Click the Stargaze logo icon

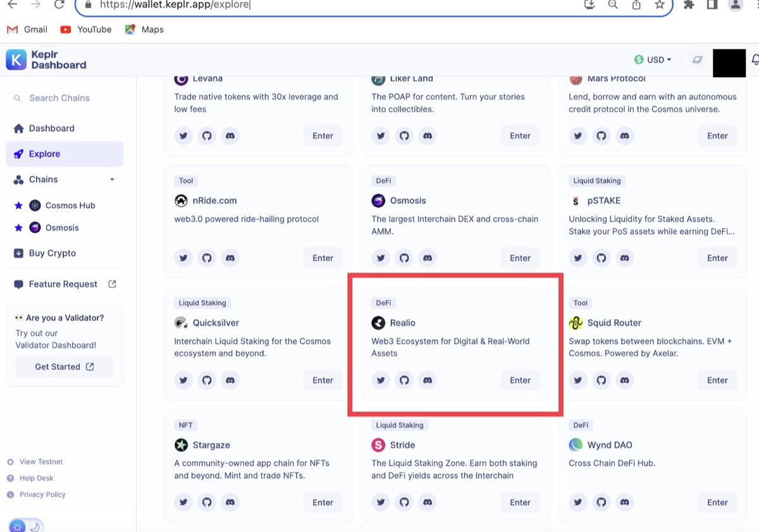181,445
